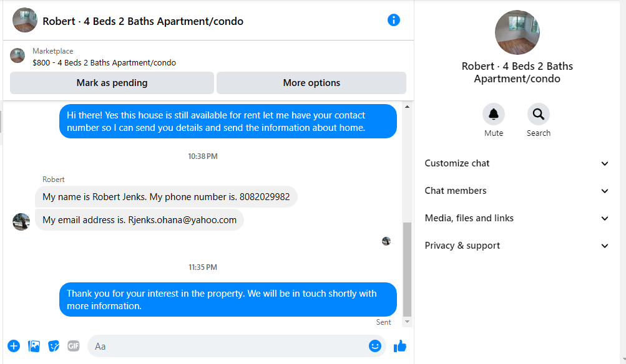Open more actions with the plus icon
This screenshot has height=364, width=626.
coord(14,346)
